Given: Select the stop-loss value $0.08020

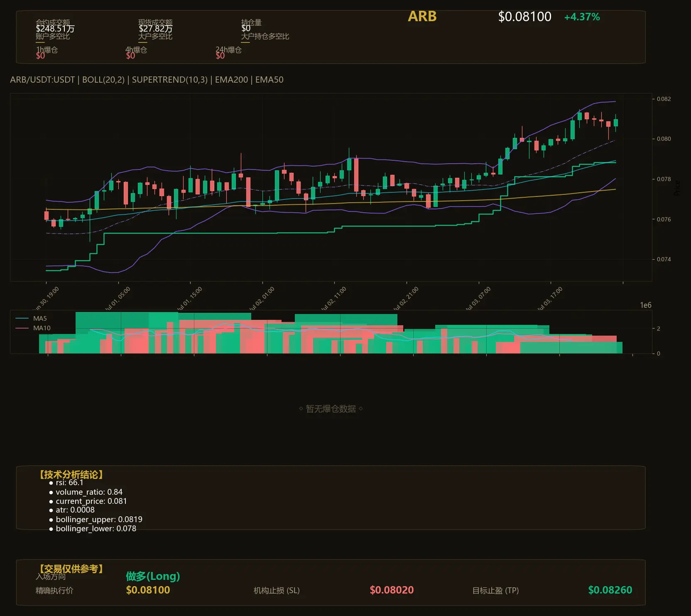Looking at the screenshot, I should (x=392, y=590).
